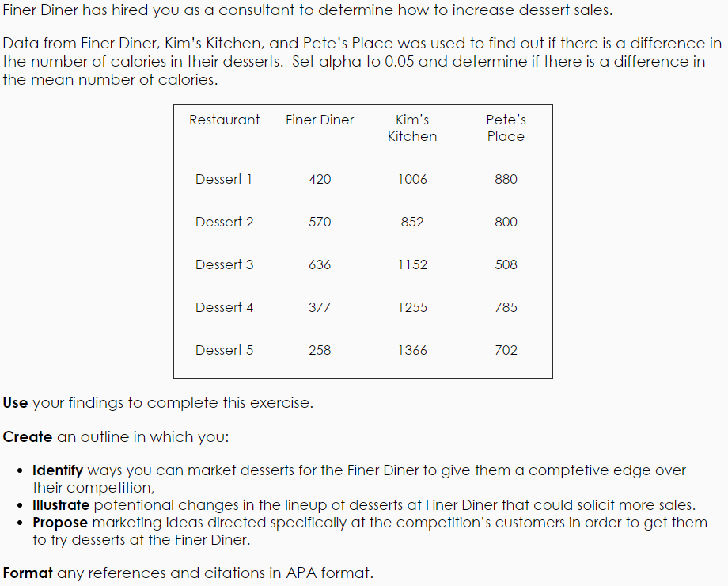Viewport: 728px width, 586px height.
Task: Click the bold word Create
Action: 28,437
